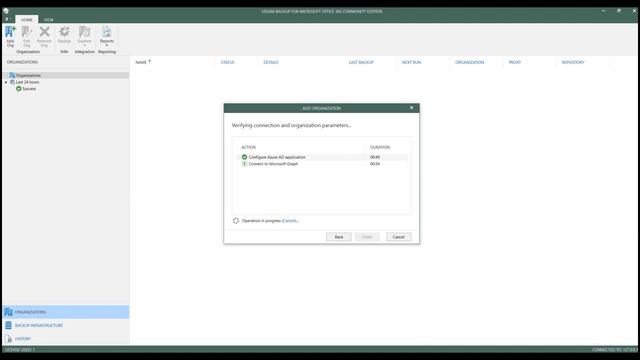This screenshot has width=640, height=360.
Task: Collapse the Last 24 hours tree arrow
Action: coord(6,82)
